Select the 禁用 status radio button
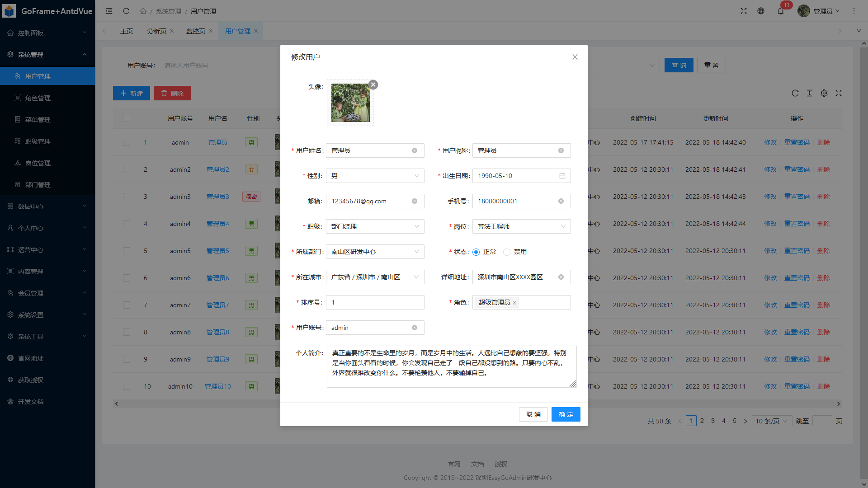Viewport: 868px width, 488px height. [x=507, y=252]
